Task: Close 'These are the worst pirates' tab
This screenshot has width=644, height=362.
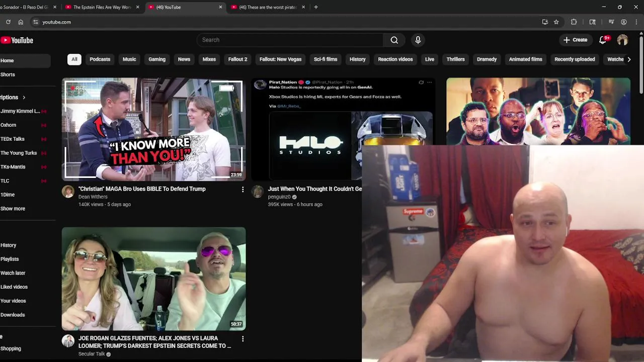Action: pyautogui.click(x=303, y=7)
